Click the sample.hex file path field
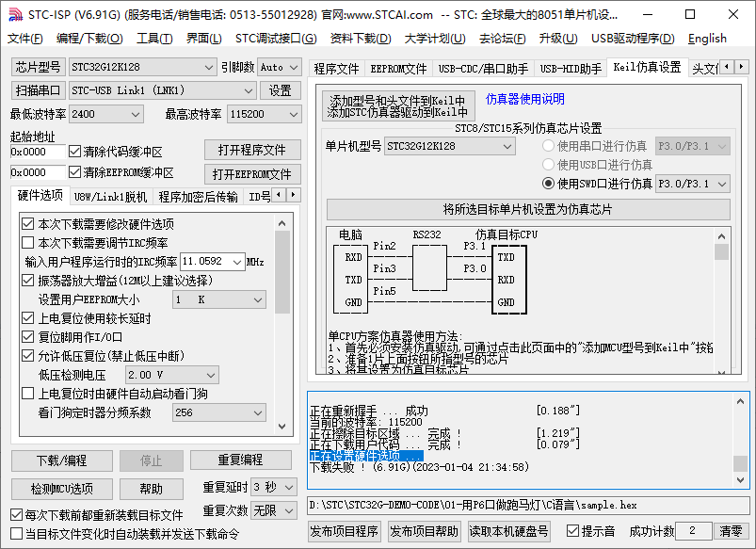756x549 pixels. pos(528,505)
